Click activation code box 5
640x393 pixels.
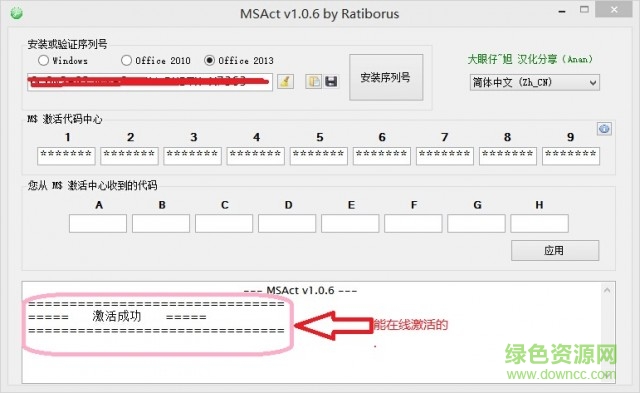click(318, 156)
